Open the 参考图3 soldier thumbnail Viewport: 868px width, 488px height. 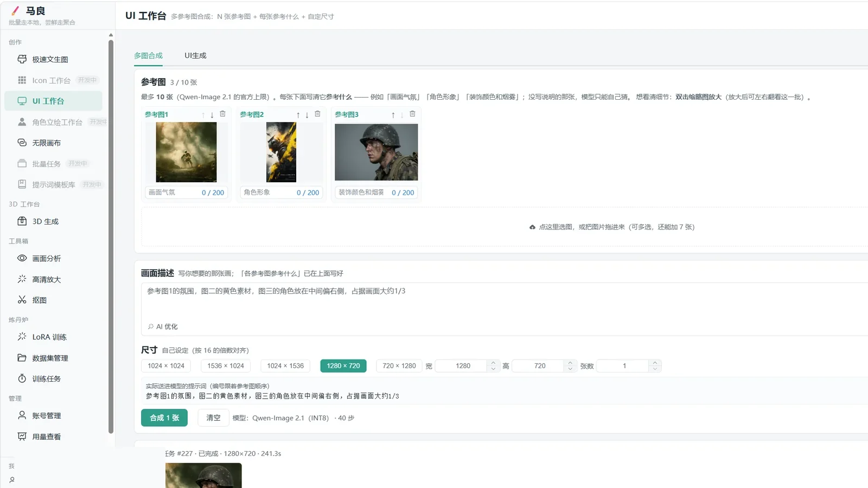tap(376, 152)
